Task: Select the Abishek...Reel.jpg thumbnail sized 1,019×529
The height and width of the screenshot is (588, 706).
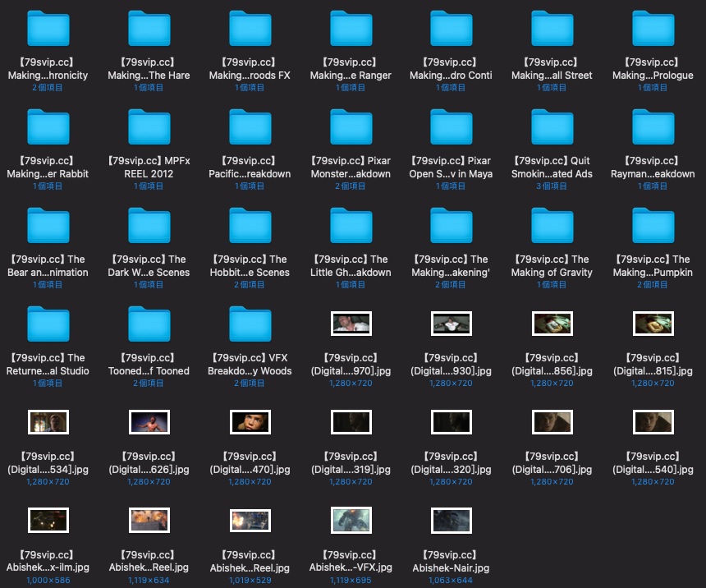Action: pos(250,521)
